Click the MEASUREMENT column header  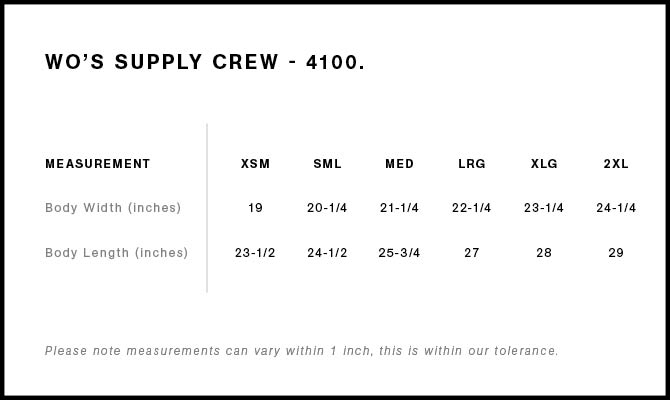click(98, 164)
